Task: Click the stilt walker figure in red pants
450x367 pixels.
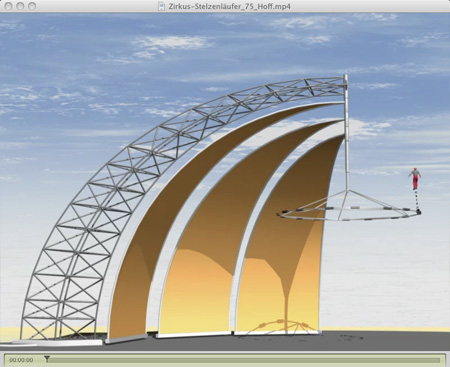Action: (415, 179)
